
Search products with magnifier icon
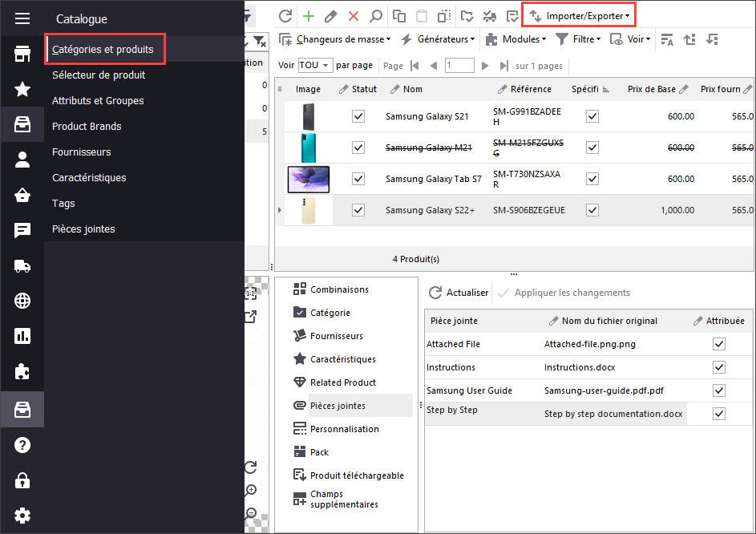(375, 16)
